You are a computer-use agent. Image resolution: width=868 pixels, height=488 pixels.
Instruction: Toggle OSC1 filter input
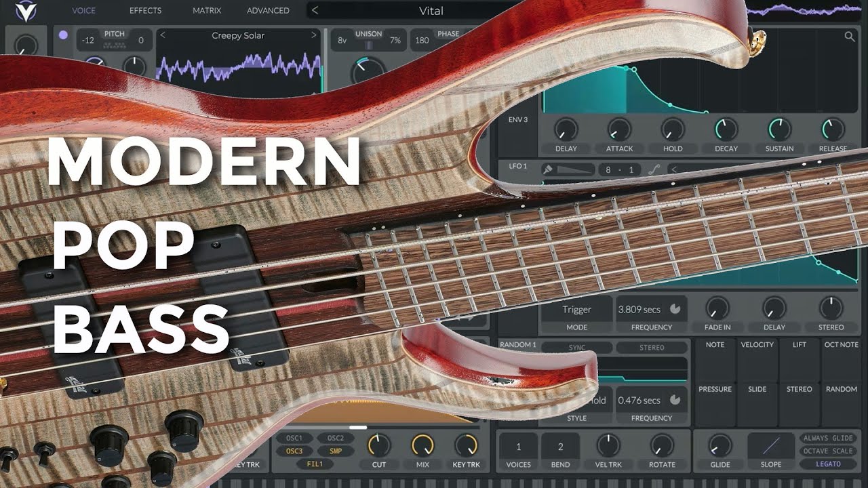point(294,439)
